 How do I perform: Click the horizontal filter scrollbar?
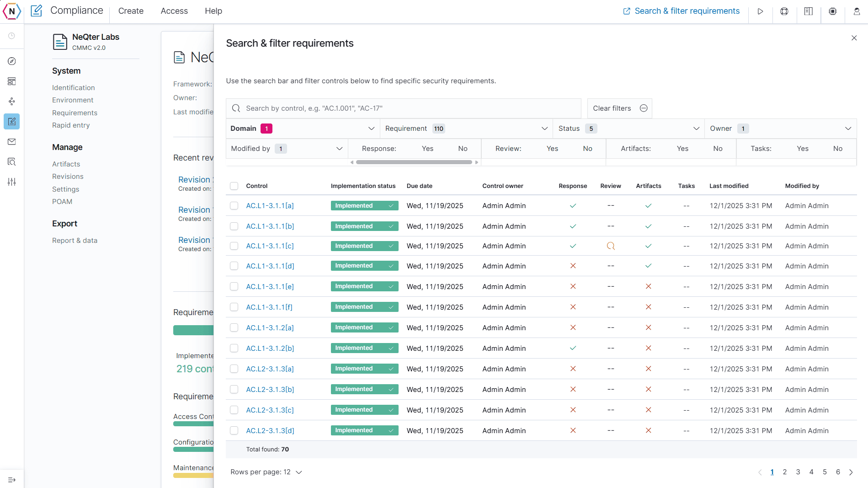pos(414,162)
